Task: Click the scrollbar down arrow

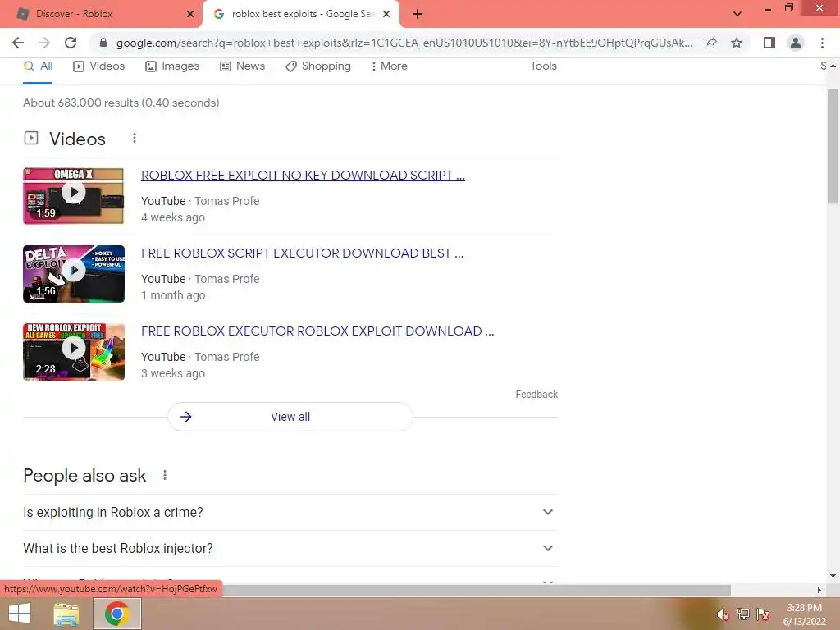Action: 833,576
